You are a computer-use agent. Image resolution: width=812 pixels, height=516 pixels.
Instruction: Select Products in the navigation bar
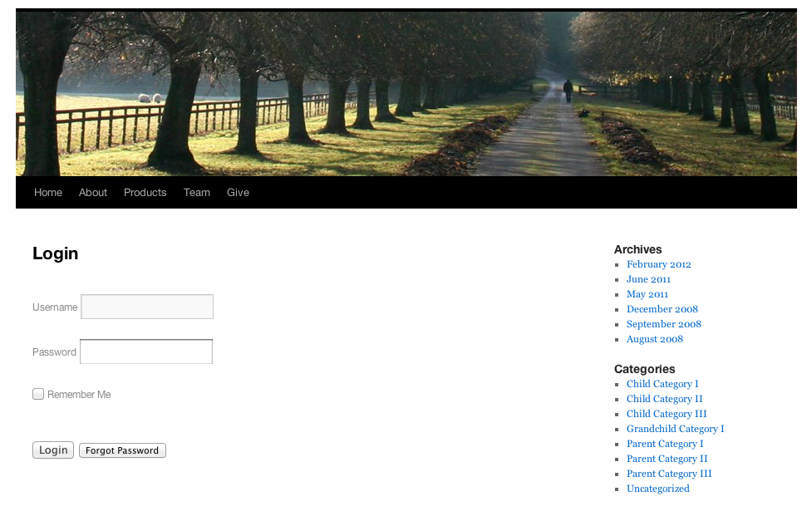click(145, 192)
